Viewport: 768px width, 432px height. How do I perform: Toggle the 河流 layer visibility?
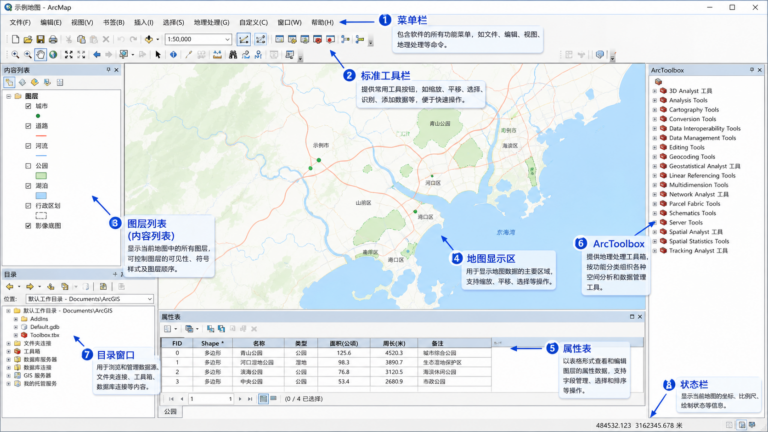click(28, 146)
